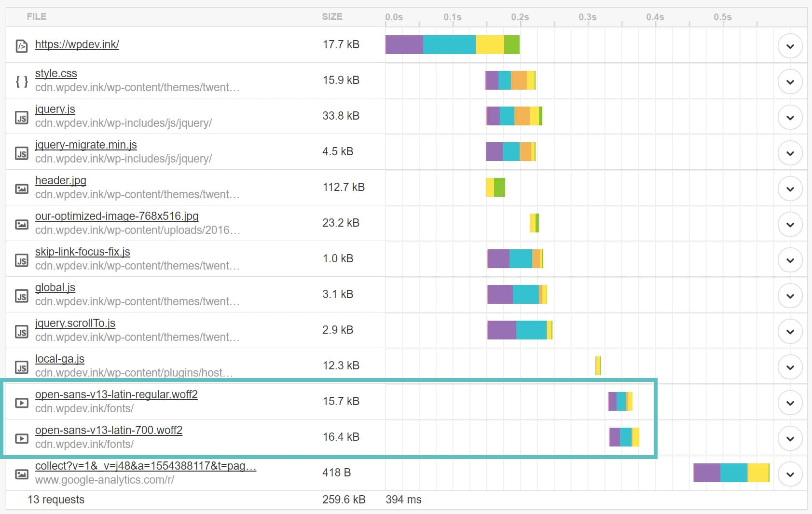Click the JS icon next to local-ga.js

coord(22,366)
